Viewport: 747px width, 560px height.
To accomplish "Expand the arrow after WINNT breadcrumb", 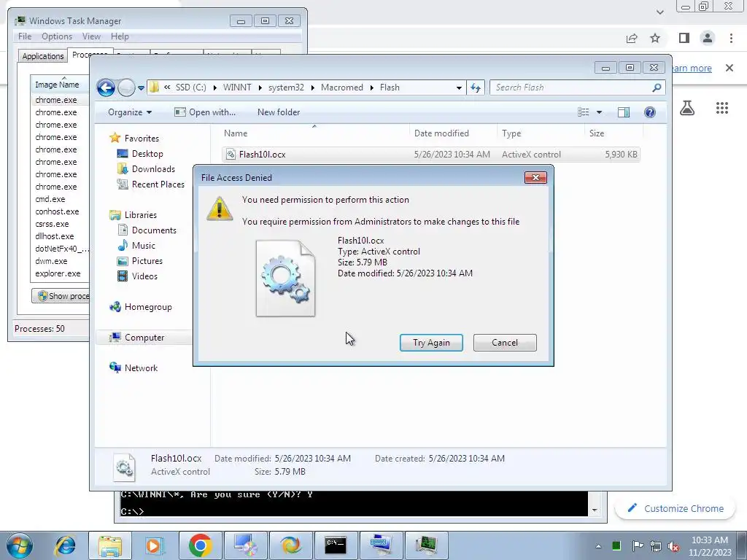I will pyautogui.click(x=260, y=87).
